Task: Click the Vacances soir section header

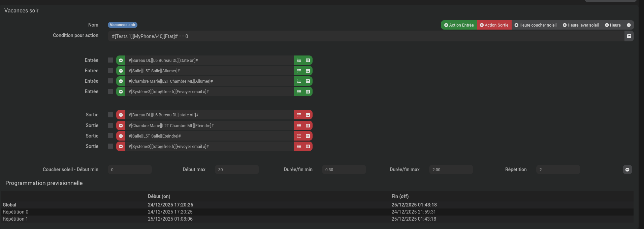Action: point(22,10)
